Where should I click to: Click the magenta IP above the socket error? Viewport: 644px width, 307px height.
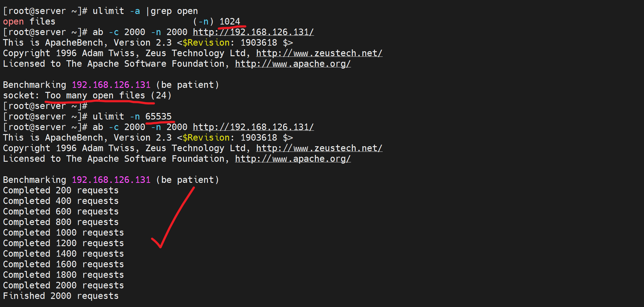click(111, 85)
